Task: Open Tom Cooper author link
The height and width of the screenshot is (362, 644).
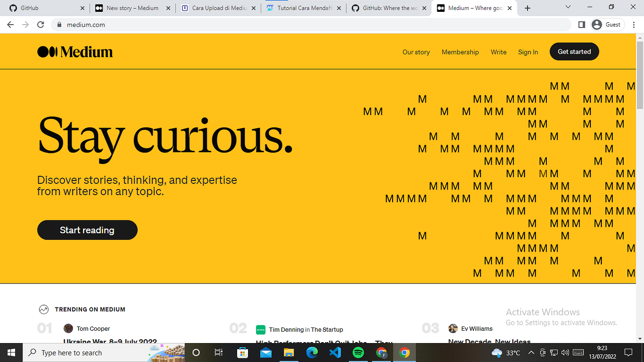Action: 93,328
